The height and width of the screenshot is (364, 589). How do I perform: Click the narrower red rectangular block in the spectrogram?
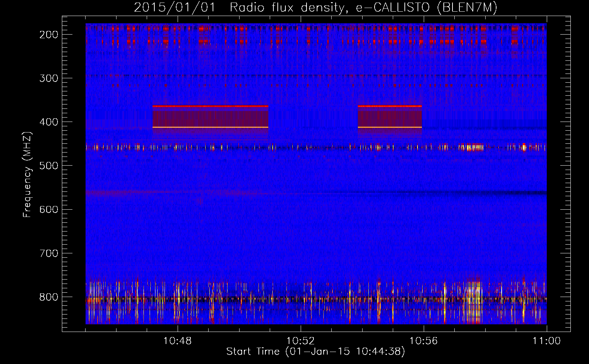click(x=390, y=117)
